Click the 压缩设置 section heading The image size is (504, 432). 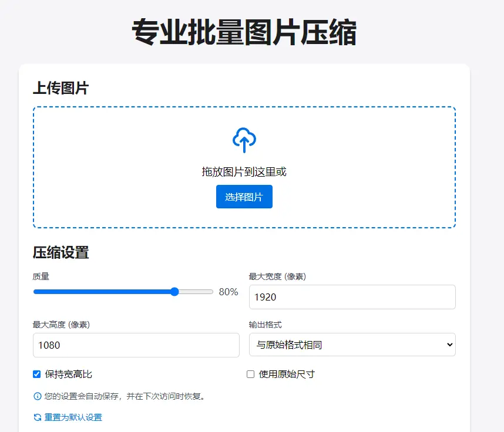click(61, 252)
